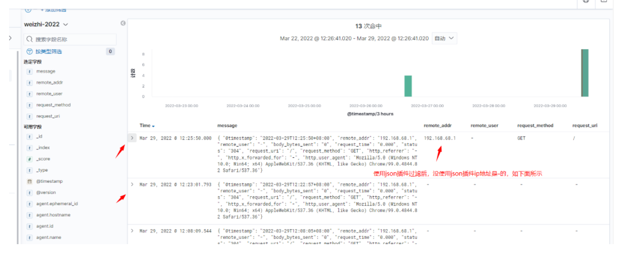644x266 pixels.
Task: Collapse the field sidebar with the arrow icon
Action: (123, 23)
